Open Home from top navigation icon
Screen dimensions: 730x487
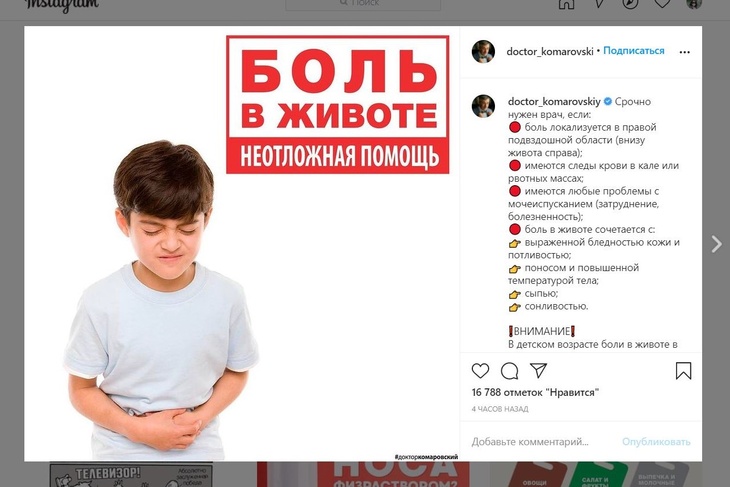coord(567,4)
